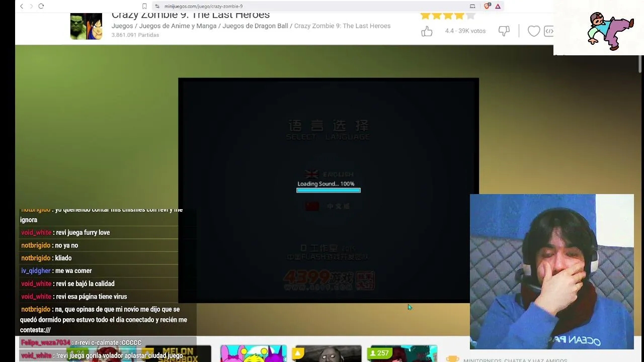
Task: Click the iv_qidgher username in chat
Action: (36, 271)
